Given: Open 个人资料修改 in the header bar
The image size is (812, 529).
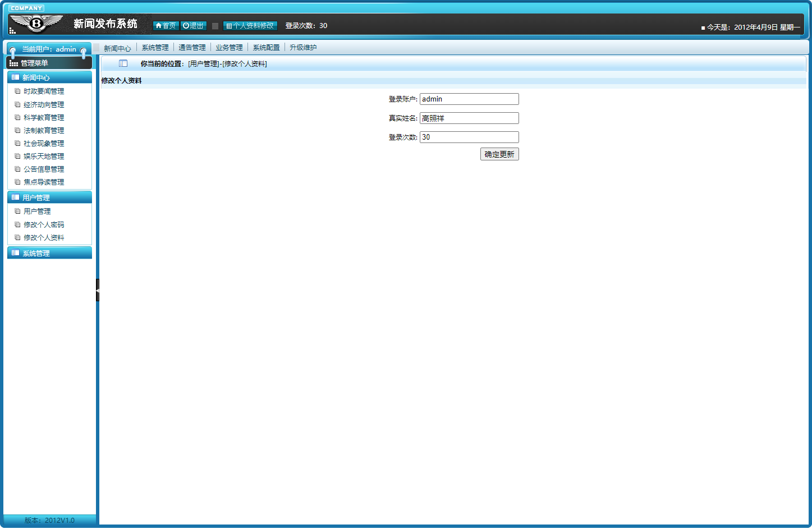Looking at the screenshot, I should coord(250,26).
